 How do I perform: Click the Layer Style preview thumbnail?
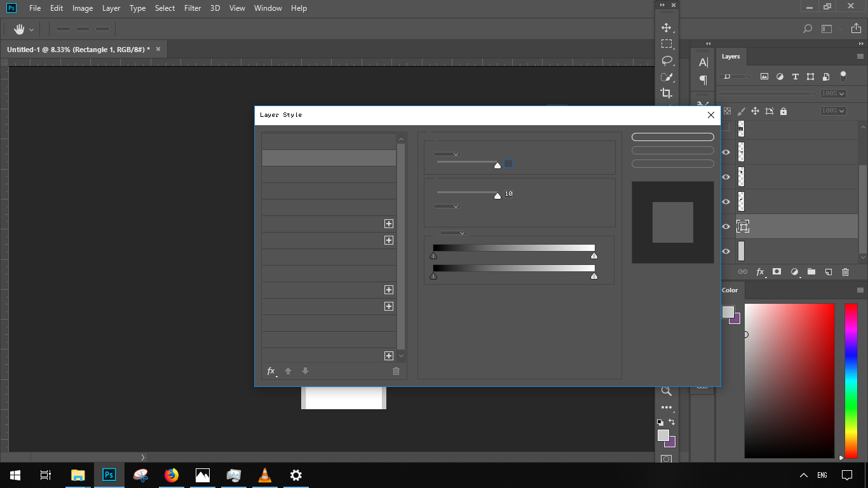pyautogui.click(x=673, y=222)
